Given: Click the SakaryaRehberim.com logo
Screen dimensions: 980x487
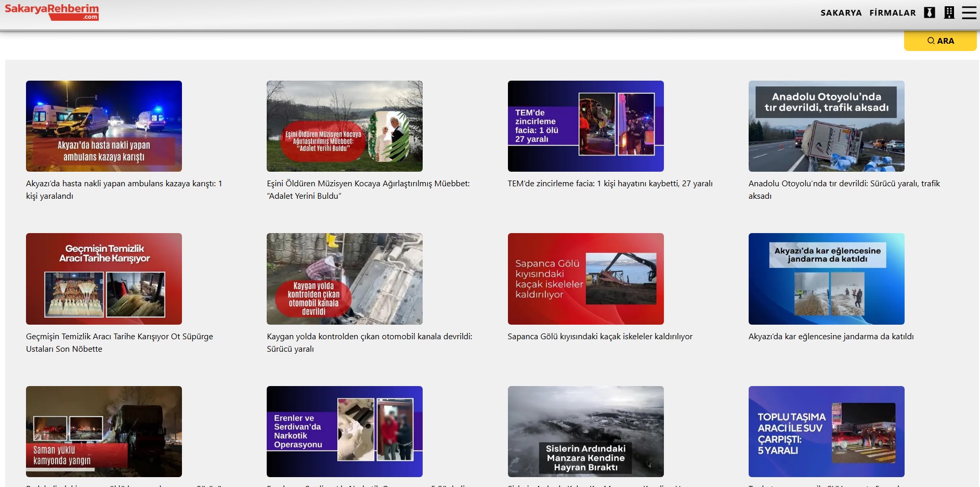Looking at the screenshot, I should 51,11.
